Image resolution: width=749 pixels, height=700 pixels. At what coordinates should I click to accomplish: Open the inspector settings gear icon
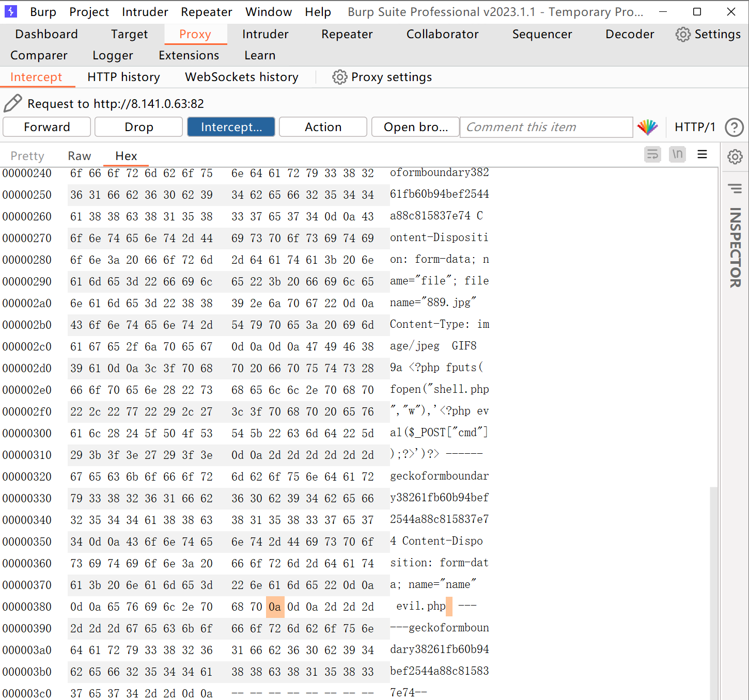735,156
